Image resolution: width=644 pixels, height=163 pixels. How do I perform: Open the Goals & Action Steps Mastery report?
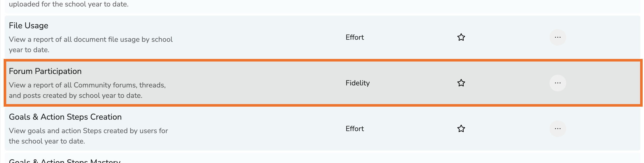click(65, 161)
